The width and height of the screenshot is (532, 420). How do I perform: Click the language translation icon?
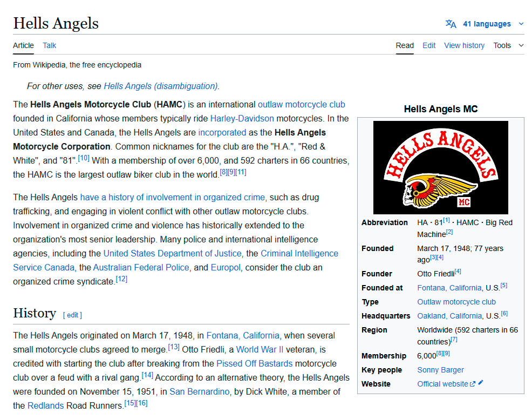[x=451, y=24]
